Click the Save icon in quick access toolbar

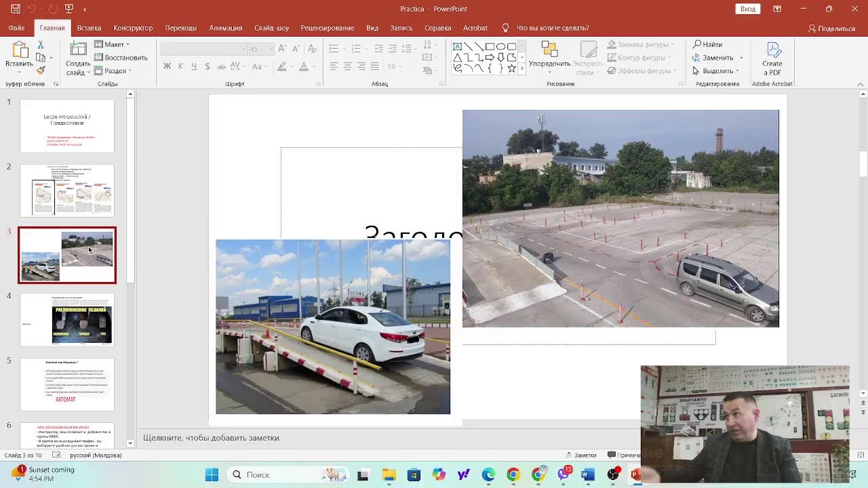coord(16,9)
